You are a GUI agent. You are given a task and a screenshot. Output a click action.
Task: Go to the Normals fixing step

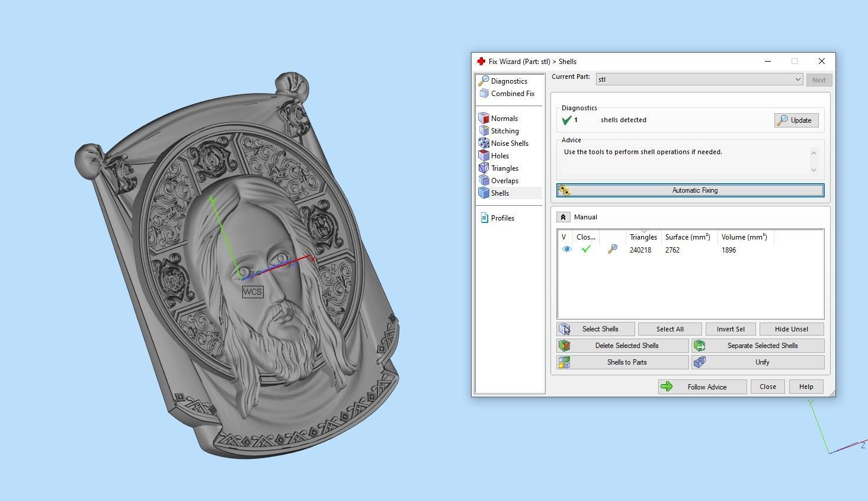[x=498, y=119]
